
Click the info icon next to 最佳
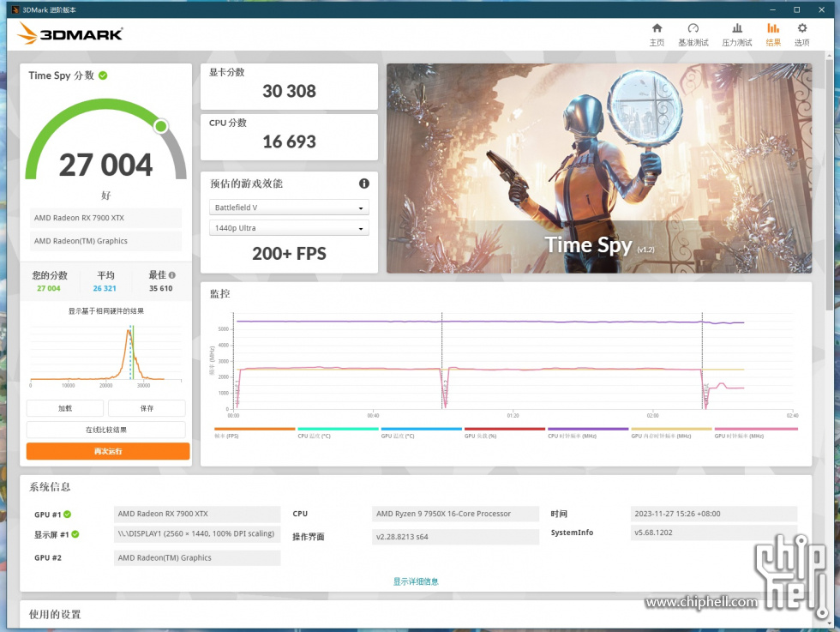coord(172,275)
